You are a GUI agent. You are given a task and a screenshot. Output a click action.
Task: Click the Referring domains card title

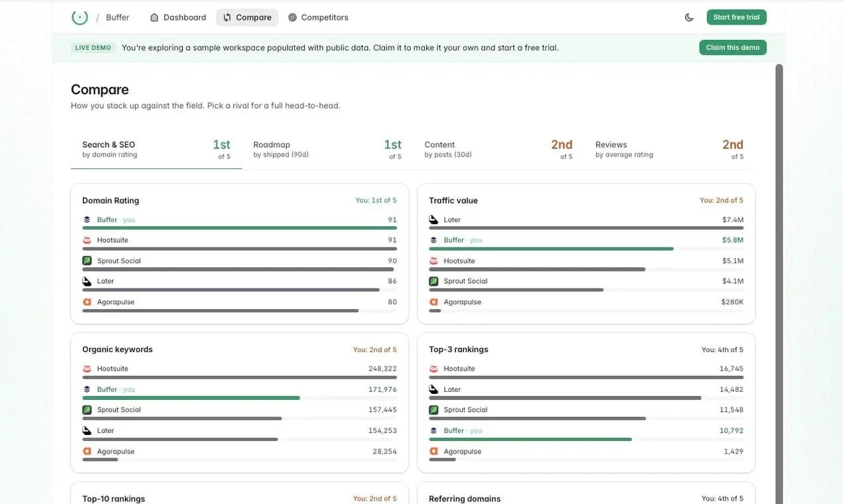tap(465, 499)
